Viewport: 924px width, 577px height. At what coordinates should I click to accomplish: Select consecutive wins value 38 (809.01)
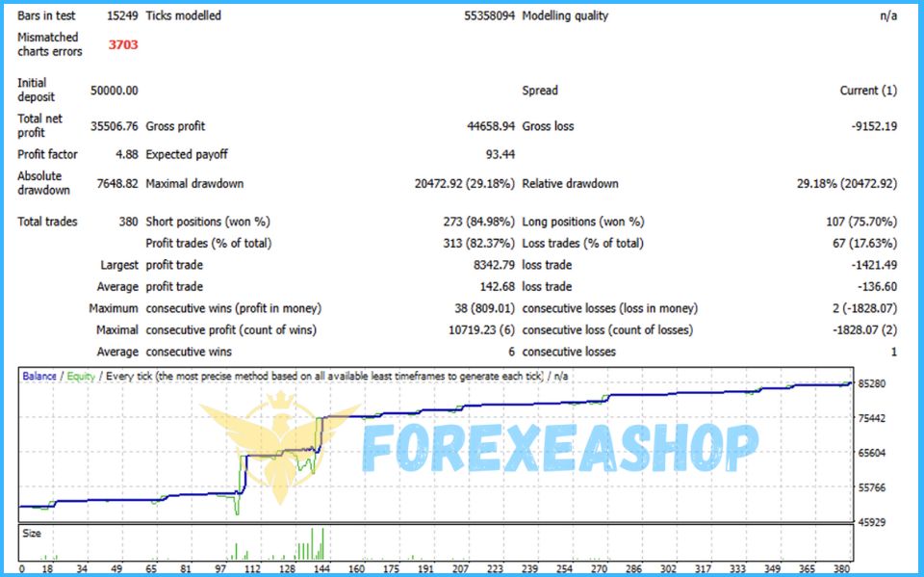pyautogui.click(x=484, y=308)
